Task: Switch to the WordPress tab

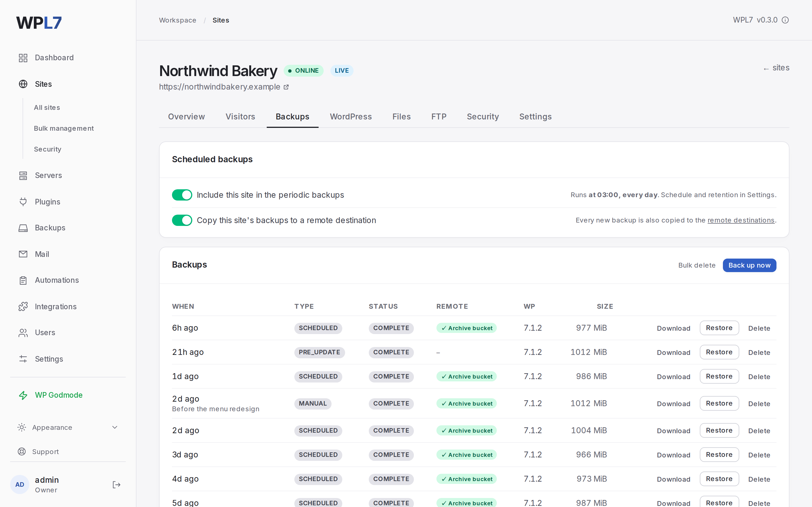Action: pos(351,117)
